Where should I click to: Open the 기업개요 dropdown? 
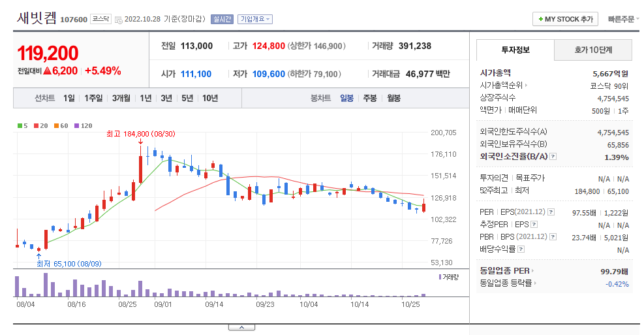pos(255,20)
